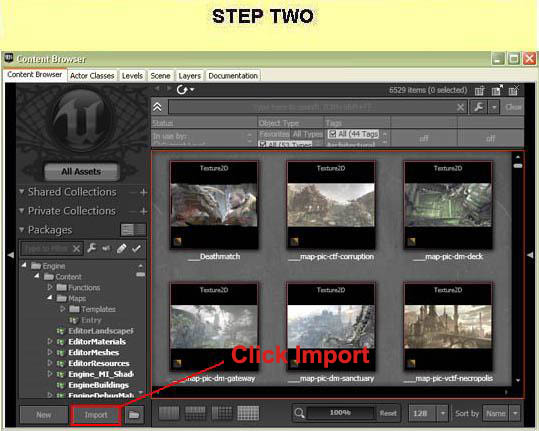Expand the Functions folder
This screenshot has width=539, height=431.
click(x=50, y=287)
